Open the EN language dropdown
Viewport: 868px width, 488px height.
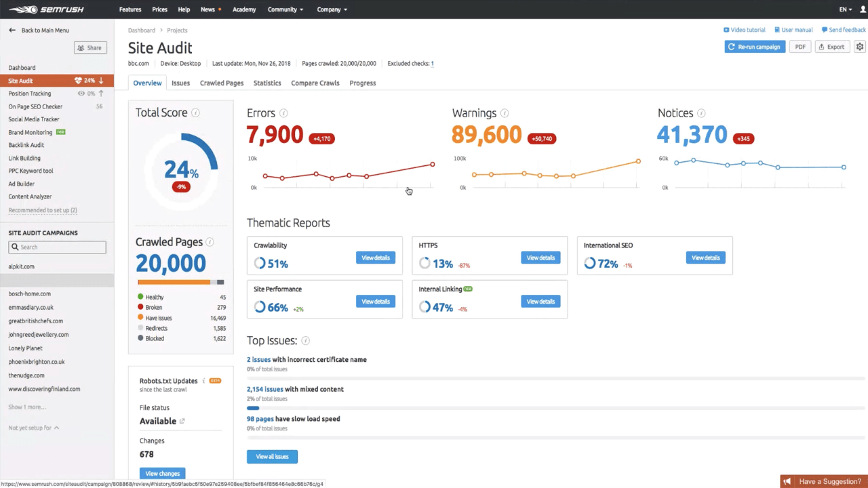[846, 9]
